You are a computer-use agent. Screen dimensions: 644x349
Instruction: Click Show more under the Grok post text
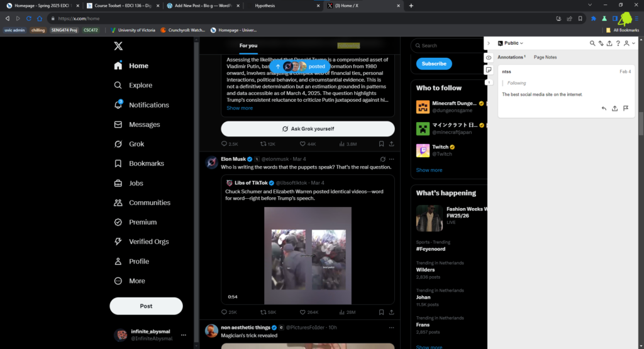[240, 108]
